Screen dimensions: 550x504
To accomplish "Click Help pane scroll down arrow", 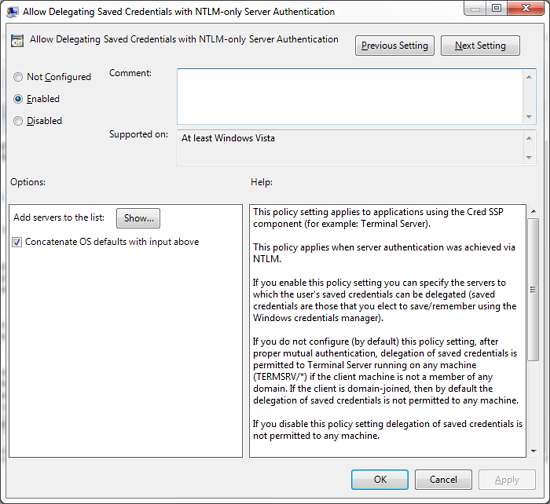I will point(533,451).
